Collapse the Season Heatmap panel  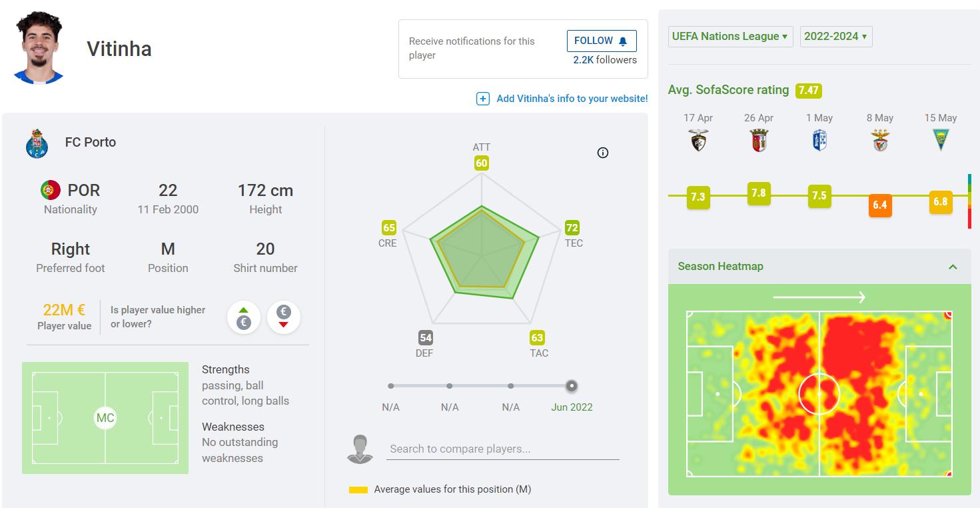(953, 267)
